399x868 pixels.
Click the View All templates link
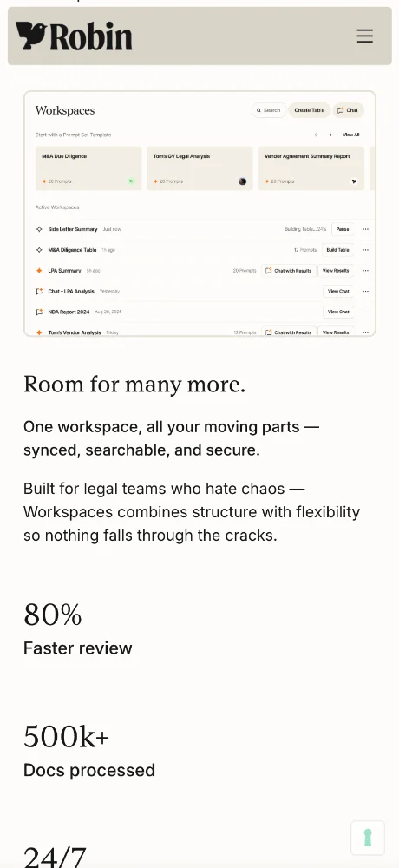350,135
